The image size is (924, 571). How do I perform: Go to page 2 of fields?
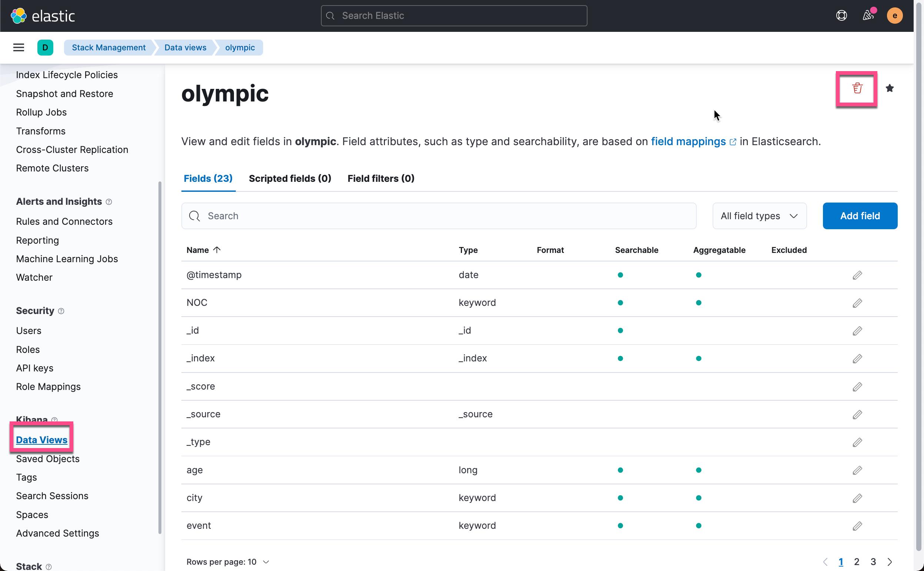coord(857,562)
